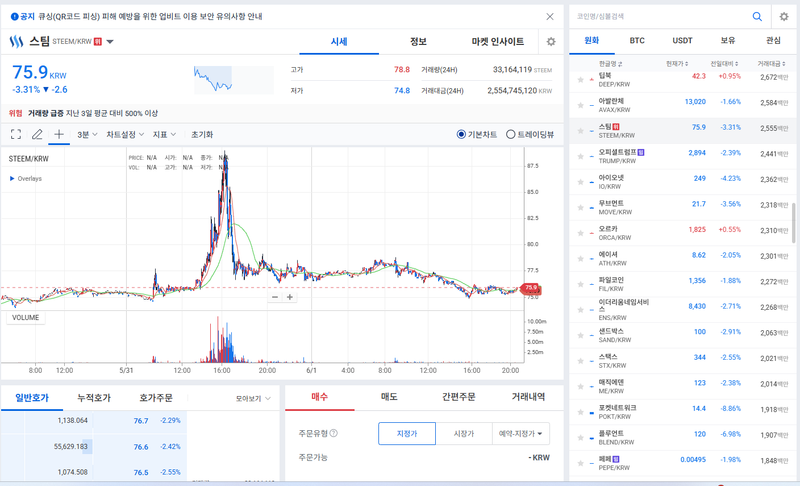Favorite ME/KRW with its star
Viewport: 800px width, 486px height.
click(x=580, y=387)
